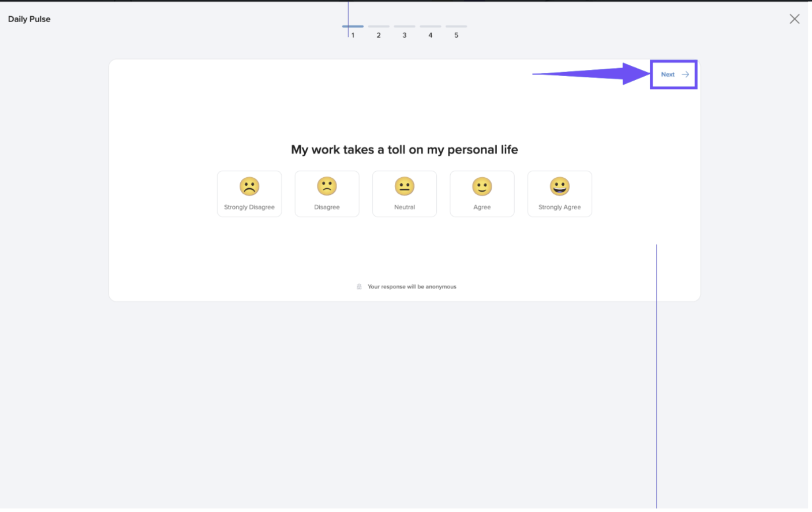The height and width of the screenshot is (512, 812).
Task: Click the "My work takes a toll" question heading
Action: [404, 150]
